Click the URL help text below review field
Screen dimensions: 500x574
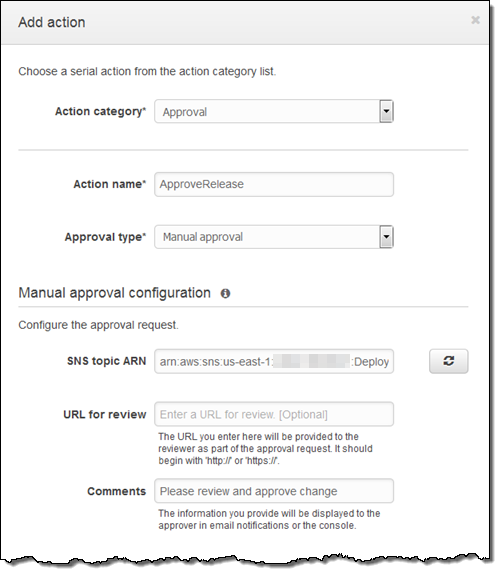point(265,448)
